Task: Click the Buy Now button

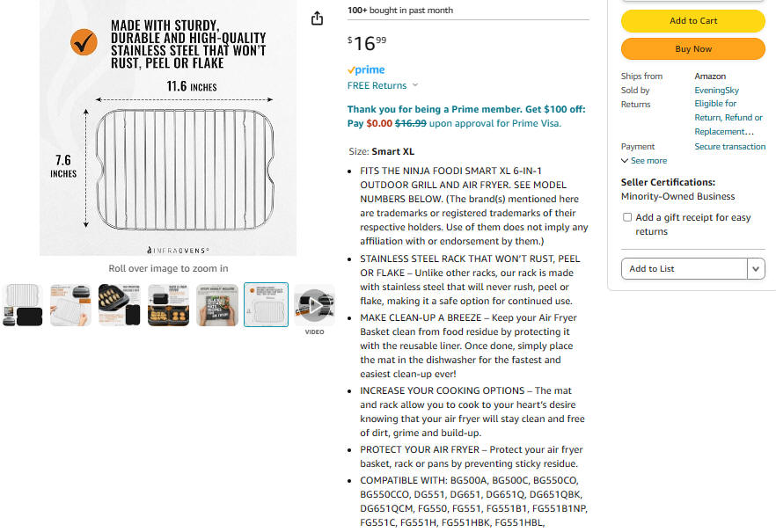Action: coord(693,49)
